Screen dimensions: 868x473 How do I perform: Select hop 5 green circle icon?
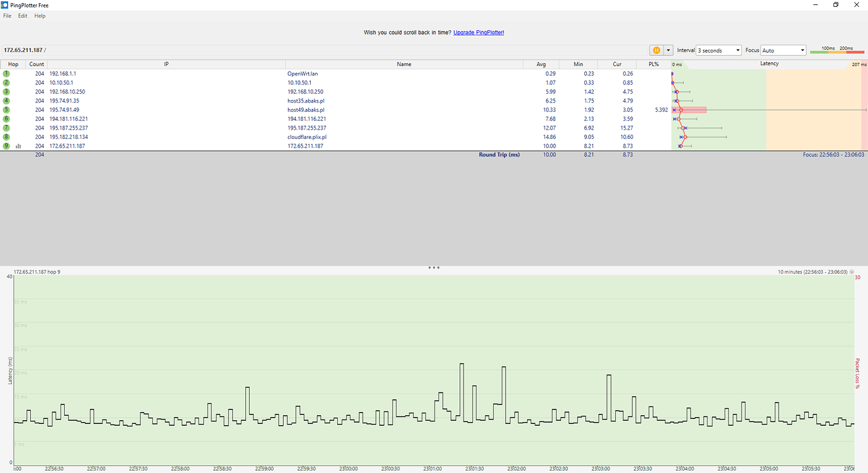pos(6,109)
